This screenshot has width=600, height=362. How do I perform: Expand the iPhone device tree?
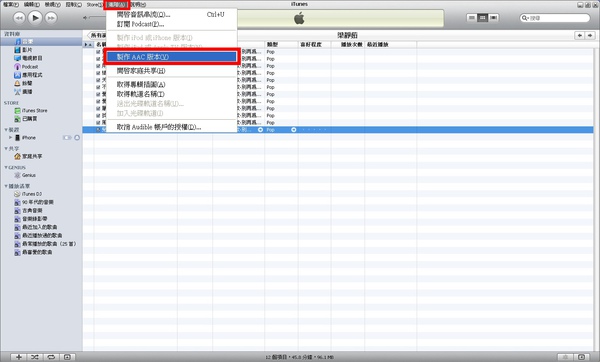[x=10, y=137]
